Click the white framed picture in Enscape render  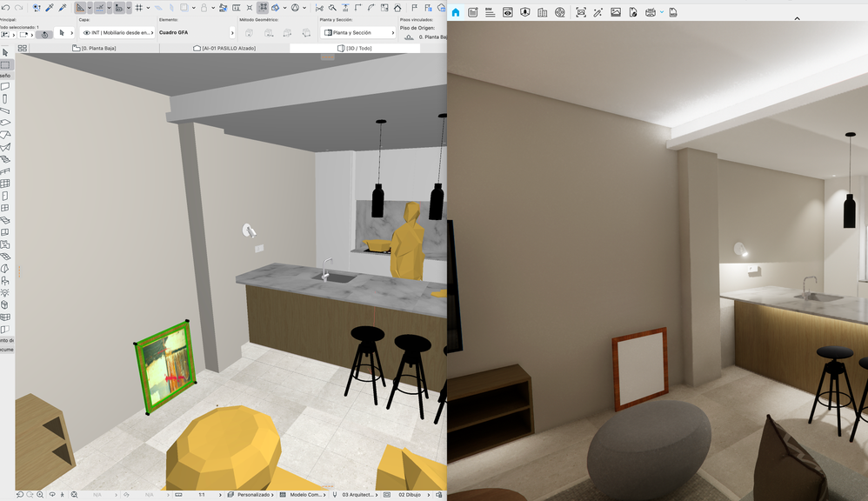640,370
